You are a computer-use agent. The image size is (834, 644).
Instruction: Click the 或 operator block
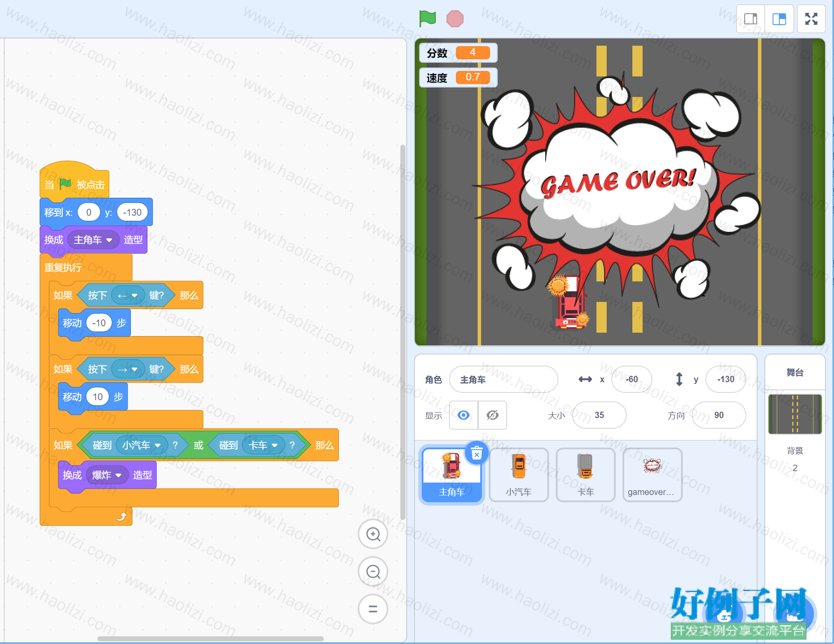199,445
